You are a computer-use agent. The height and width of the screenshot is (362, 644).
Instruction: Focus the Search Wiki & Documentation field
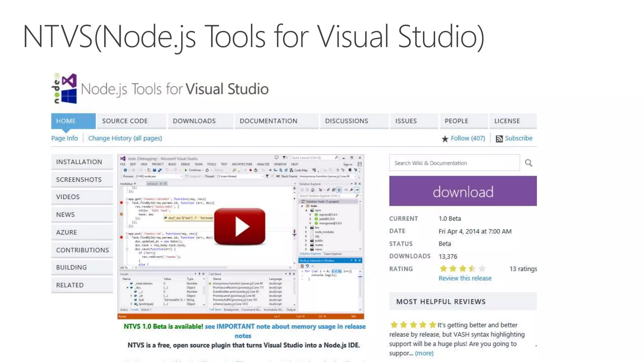pos(454,163)
